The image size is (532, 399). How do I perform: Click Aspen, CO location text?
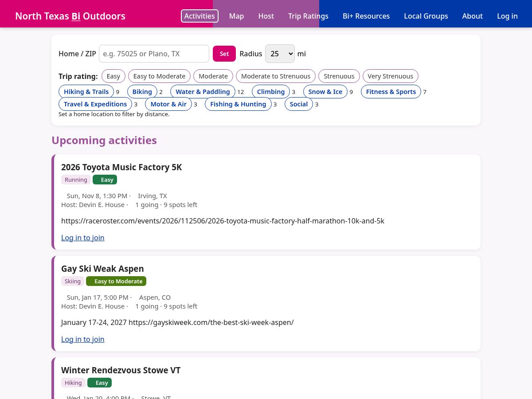click(155, 297)
